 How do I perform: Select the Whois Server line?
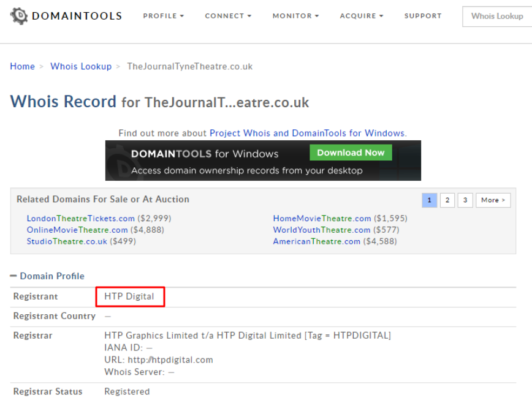click(139, 372)
